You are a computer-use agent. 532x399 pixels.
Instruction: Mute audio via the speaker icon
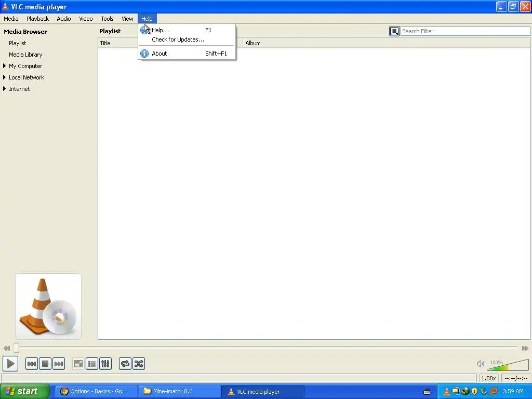(481, 364)
